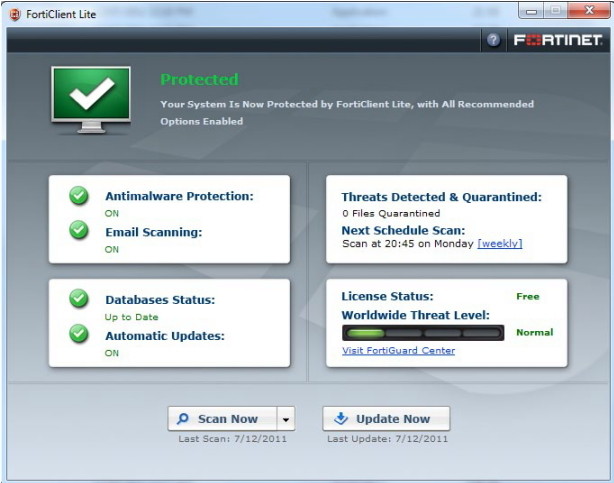614x483 pixels.
Task: Toggle Antimalware Protection ON status
Action: coord(112,213)
